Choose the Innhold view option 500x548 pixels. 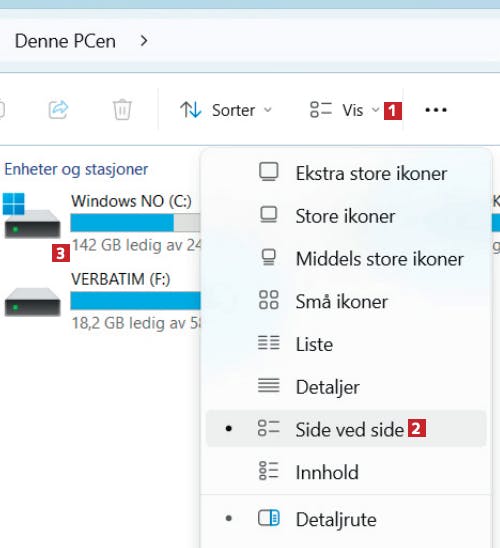point(346,472)
